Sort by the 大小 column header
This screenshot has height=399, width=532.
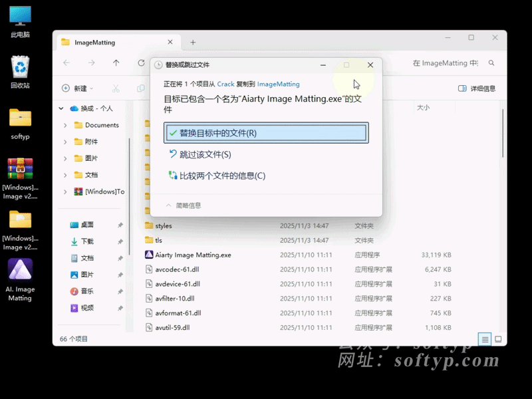[434, 108]
